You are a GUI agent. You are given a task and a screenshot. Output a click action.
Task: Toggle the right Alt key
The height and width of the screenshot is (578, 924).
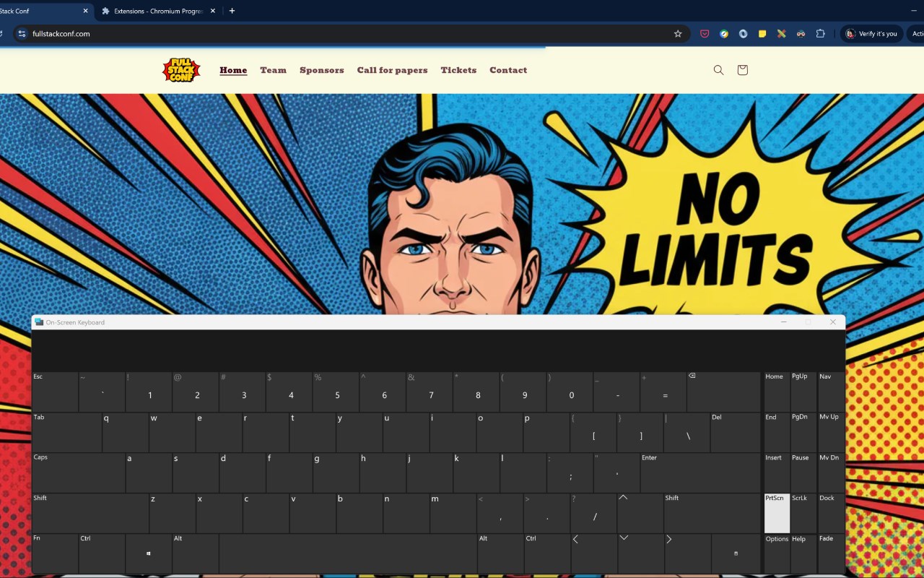click(500, 553)
